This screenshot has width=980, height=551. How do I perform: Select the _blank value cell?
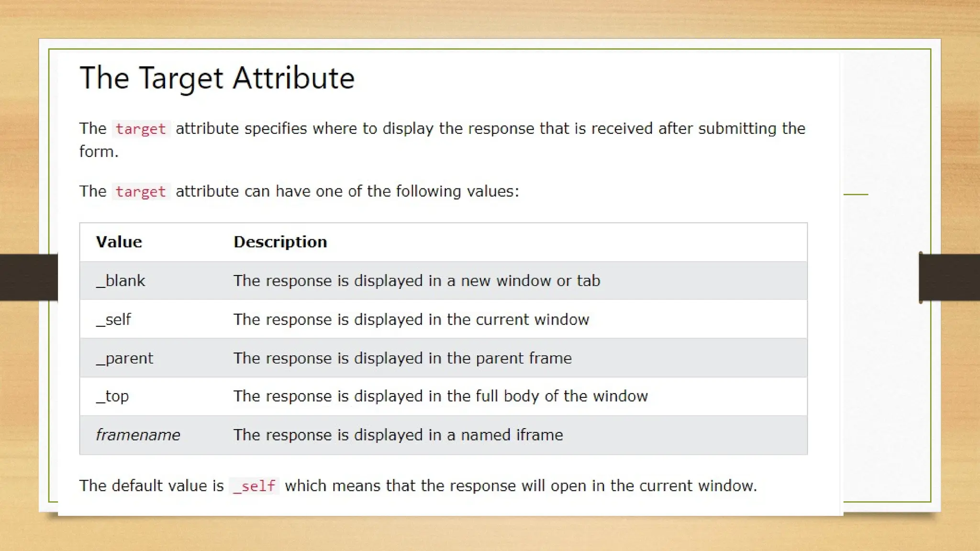pyautogui.click(x=121, y=281)
